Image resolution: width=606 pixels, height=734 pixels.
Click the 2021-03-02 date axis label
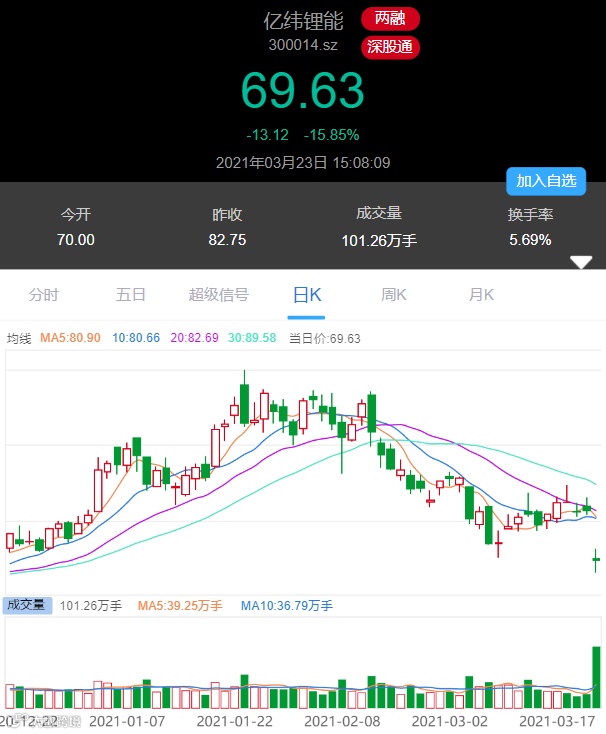(x=450, y=721)
